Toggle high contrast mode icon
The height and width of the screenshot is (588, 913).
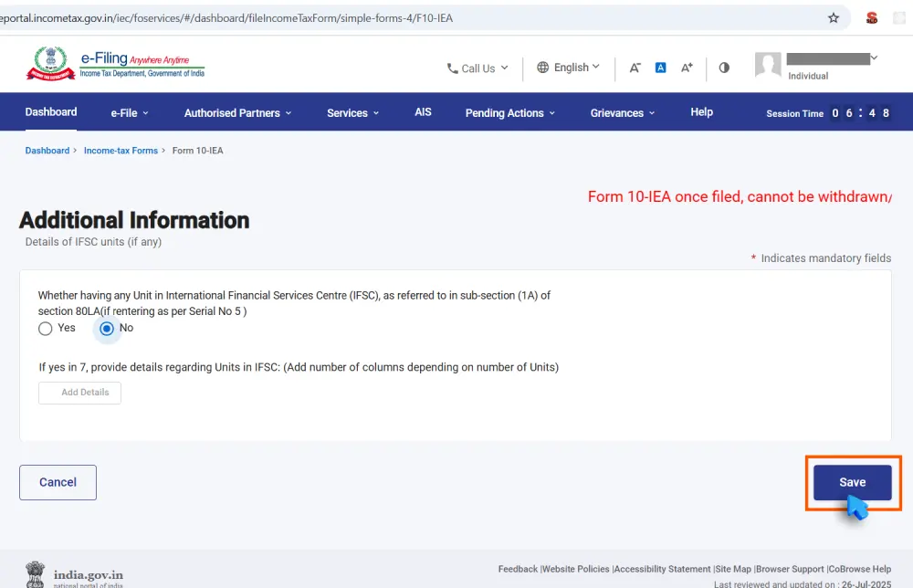724,68
